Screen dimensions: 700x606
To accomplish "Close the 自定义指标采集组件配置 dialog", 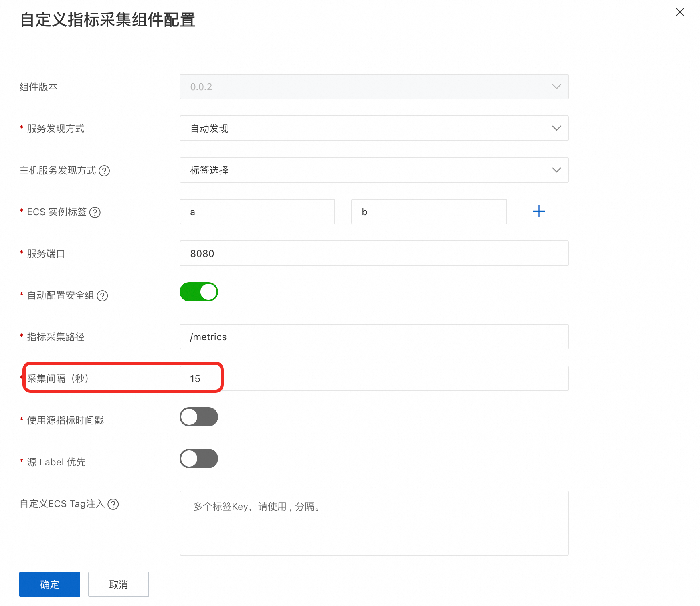I will point(680,12).
